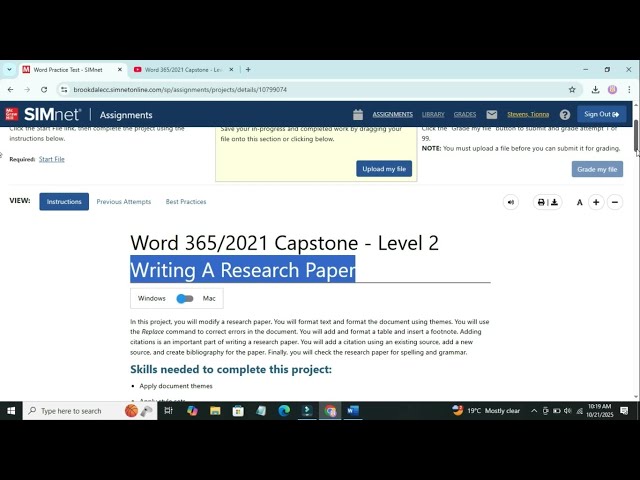Expand hidden system tray icons chevron
640x480 pixels.
[x=533, y=411]
